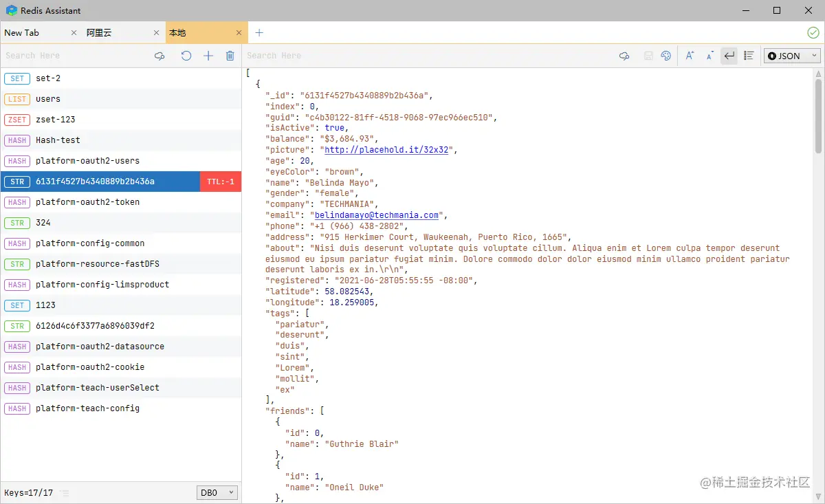
Task: Open the platform-config-common key
Action: pos(120,243)
